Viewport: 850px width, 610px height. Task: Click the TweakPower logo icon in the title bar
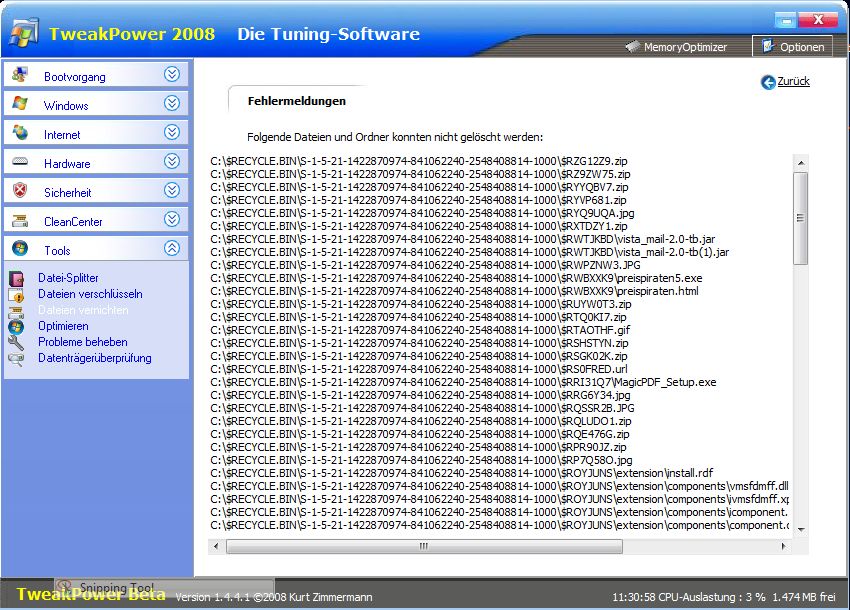coord(24,32)
